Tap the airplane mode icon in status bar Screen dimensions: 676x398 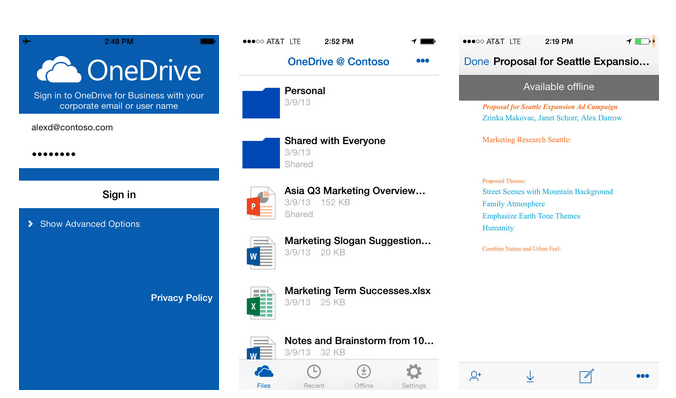pyautogui.click(x=27, y=41)
